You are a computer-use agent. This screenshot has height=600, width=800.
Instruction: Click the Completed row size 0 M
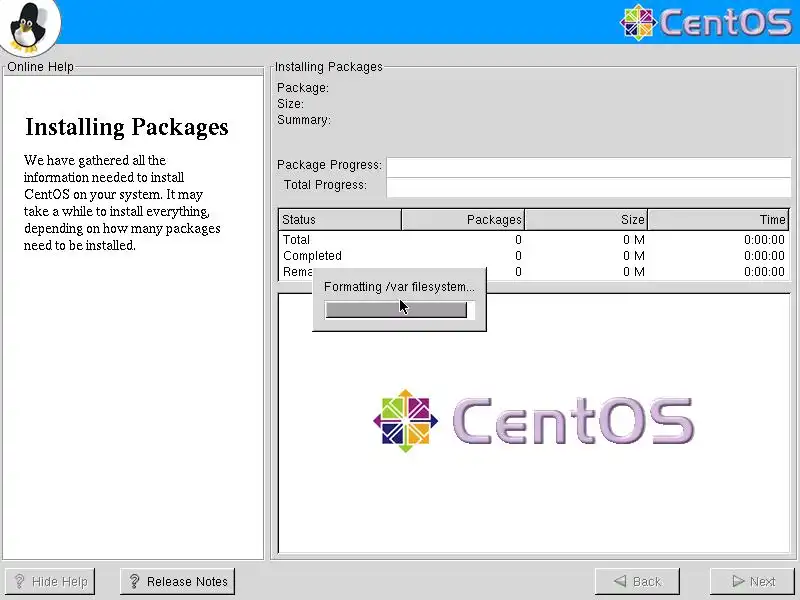[634, 256]
